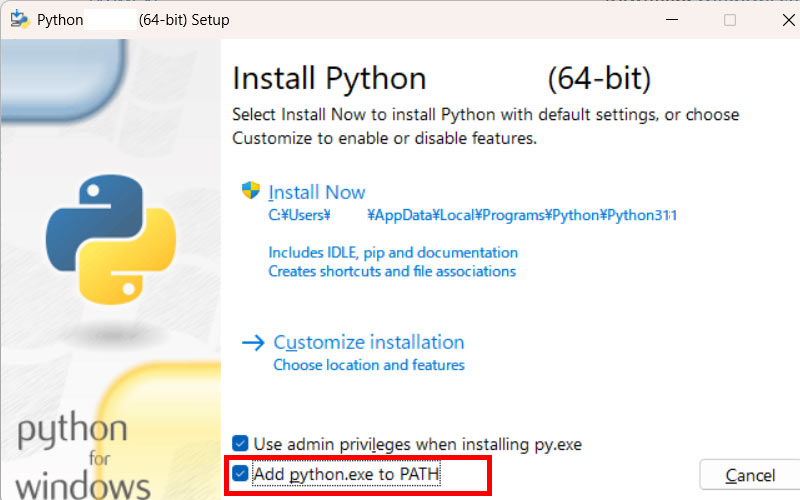Image resolution: width=800 pixels, height=500 pixels.
Task: Click the greyed-out maximize button
Action: 729,20
